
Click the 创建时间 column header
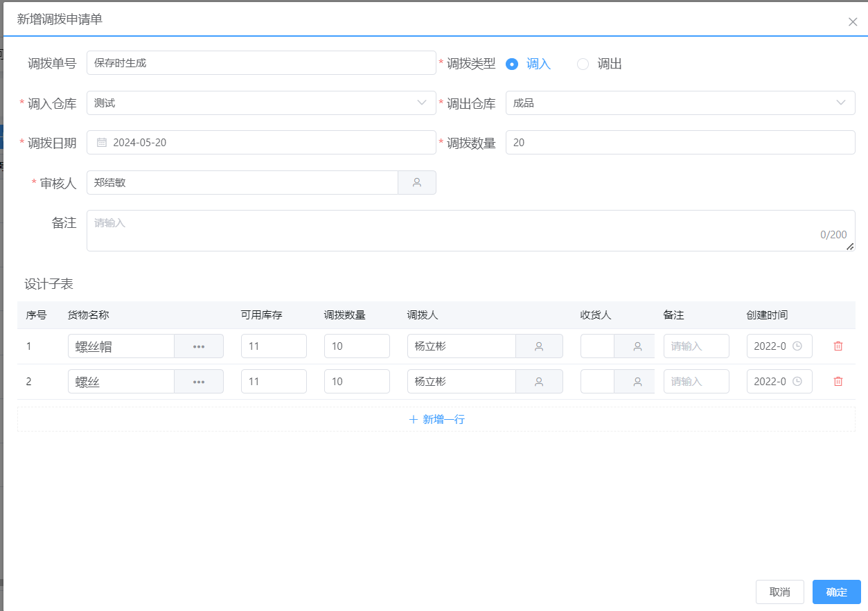coord(768,315)
